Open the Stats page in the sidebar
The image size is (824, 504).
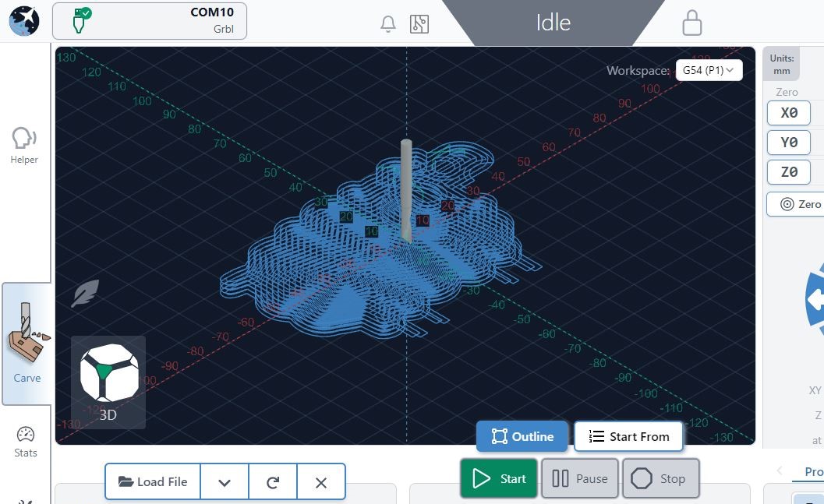point(26,442)
